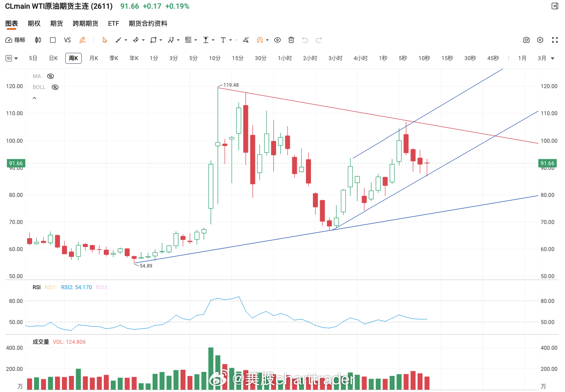This screenshot has height=392, width=565.
Task: Select the text annotation tool
Action: click(223, 40)
